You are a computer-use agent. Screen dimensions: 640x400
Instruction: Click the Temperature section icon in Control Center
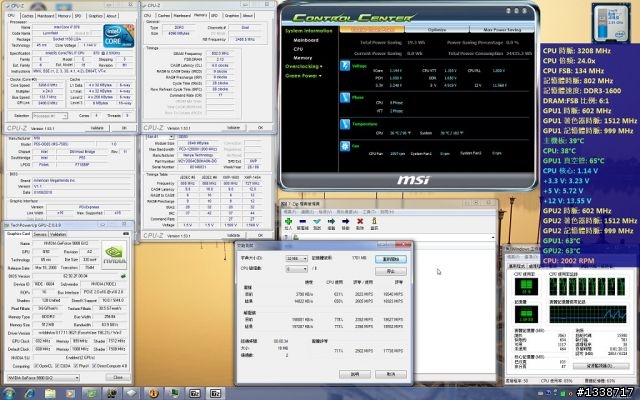pos(345,124)
